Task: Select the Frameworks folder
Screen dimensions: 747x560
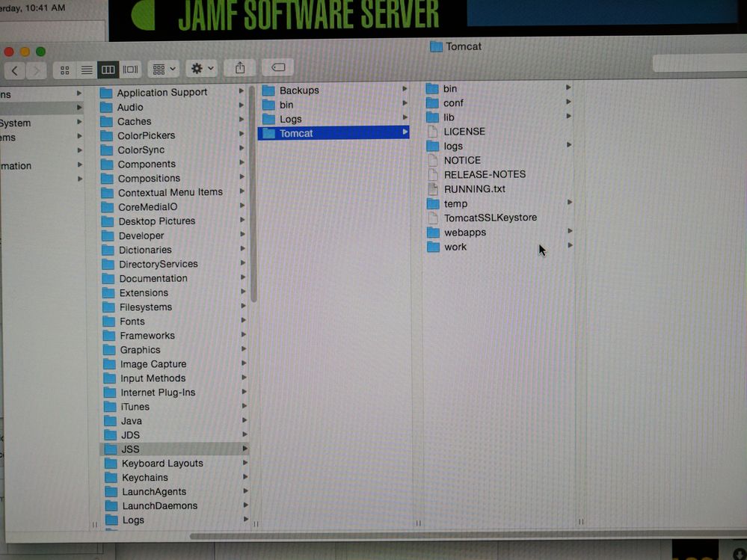Action: click(147, 336)
